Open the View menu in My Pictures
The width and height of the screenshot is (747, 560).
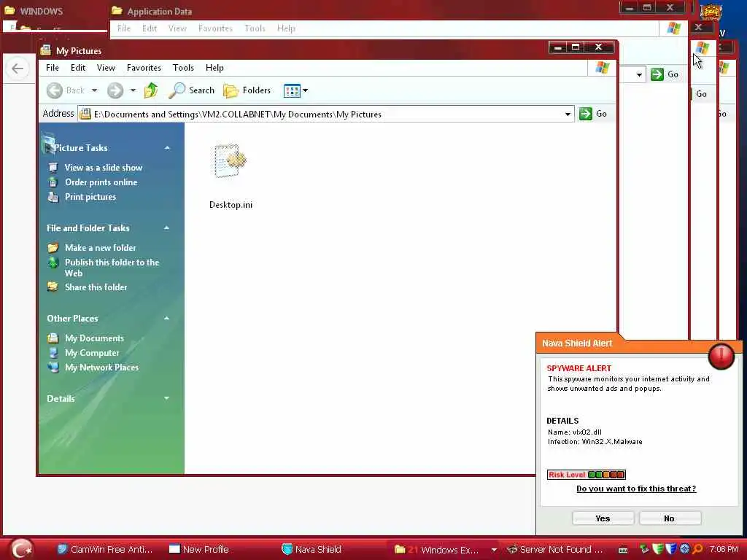[x=106, y=68]
